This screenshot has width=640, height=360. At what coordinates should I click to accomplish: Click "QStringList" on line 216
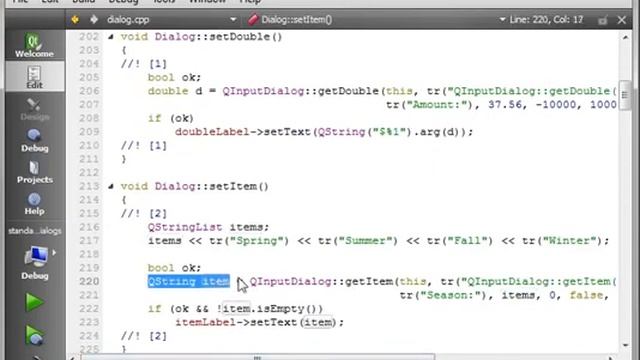tap(185, 227)
